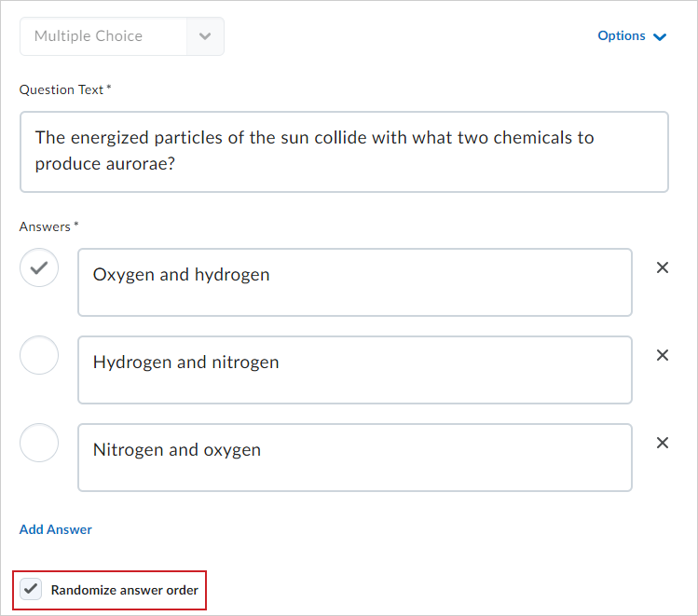Click the Add Answer link
698x616 pixels.
click(56, 529)
